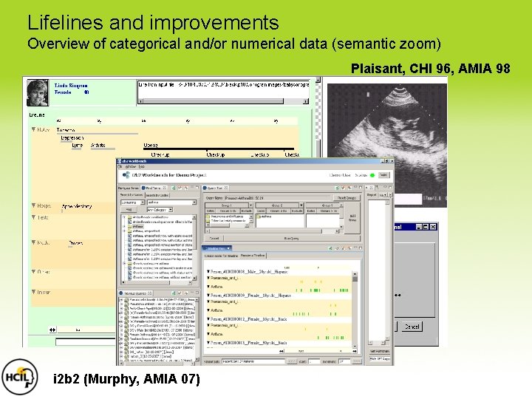Click the double-arrow timeline icon in Lifelines
532x399 pixels.
(52, 330)
